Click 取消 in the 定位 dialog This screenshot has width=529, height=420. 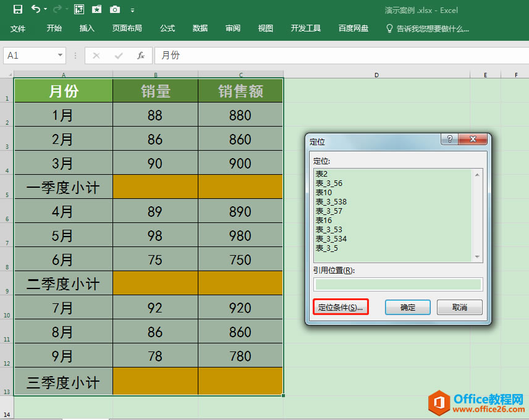tap(460, 307)
